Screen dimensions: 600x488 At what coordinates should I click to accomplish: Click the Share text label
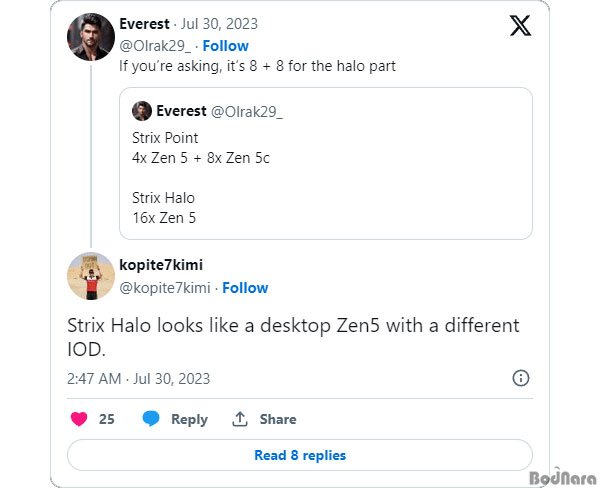click(278, 419)
